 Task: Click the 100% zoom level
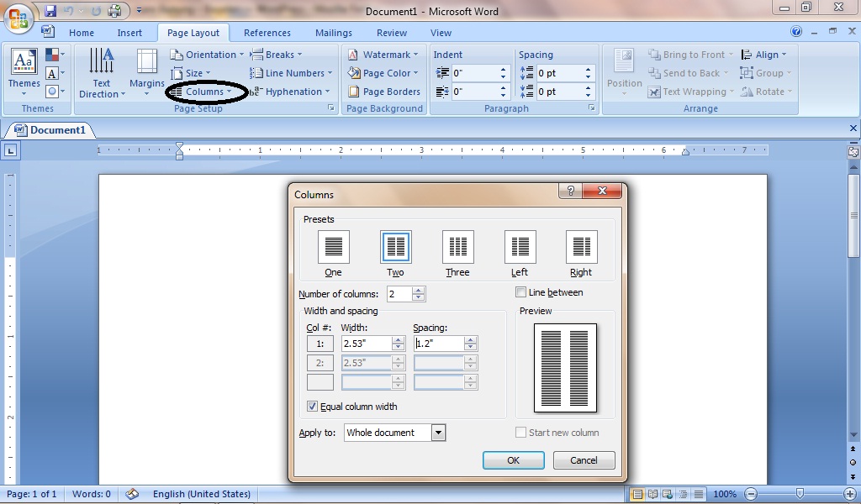click(x=725, y=494)
